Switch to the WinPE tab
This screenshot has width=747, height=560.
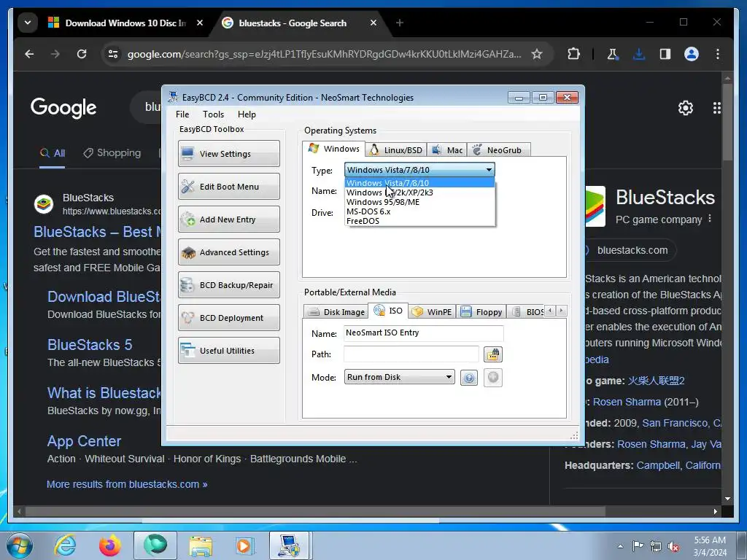432,312
